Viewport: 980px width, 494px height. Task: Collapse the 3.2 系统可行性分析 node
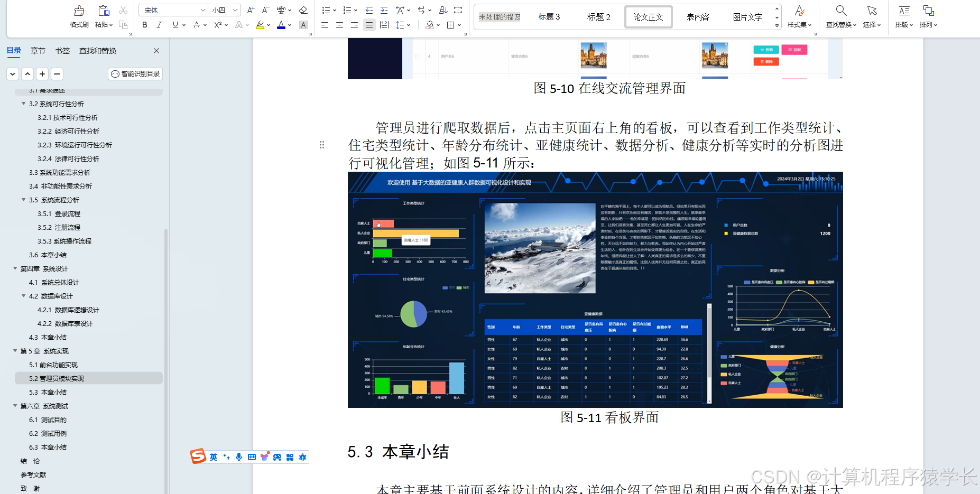(x=23, y=104)
